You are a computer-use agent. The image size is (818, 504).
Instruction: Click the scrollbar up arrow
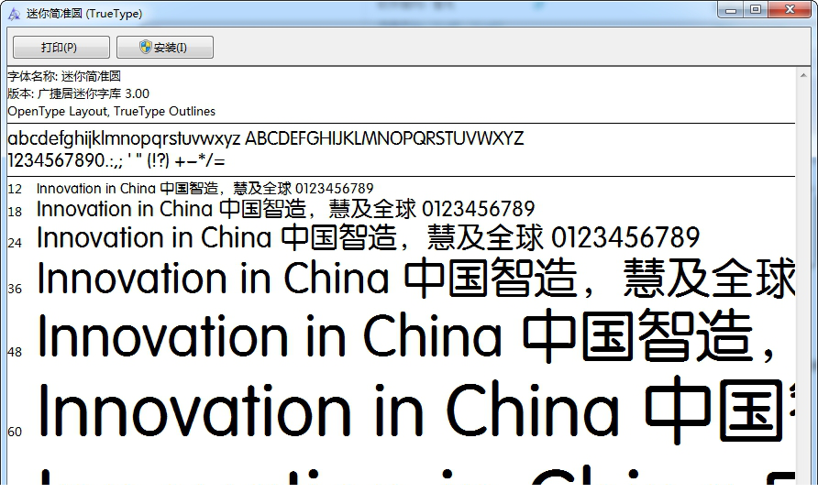pos(803,75)
